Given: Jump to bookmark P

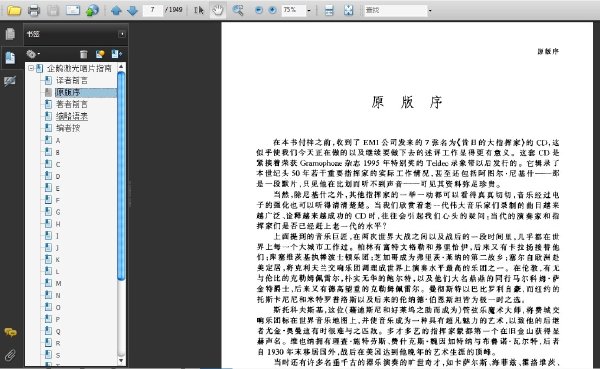Looking at the screenshot, I should coord(58,319).
